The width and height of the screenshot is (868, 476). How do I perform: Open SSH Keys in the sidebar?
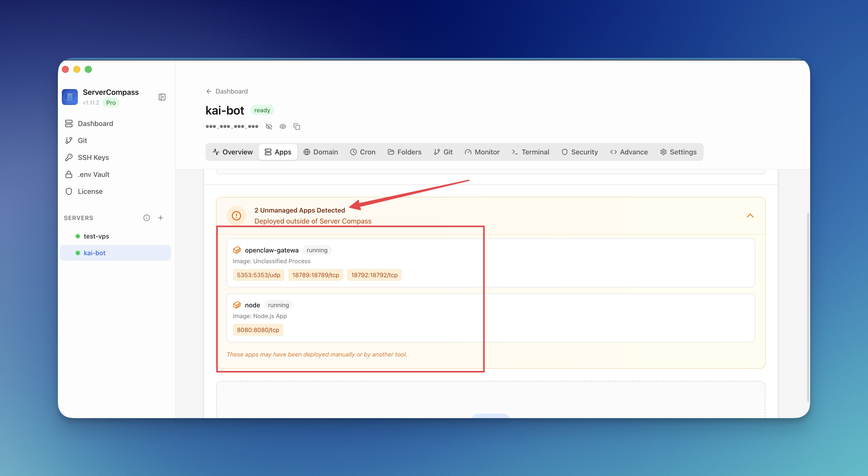point(93,157)
